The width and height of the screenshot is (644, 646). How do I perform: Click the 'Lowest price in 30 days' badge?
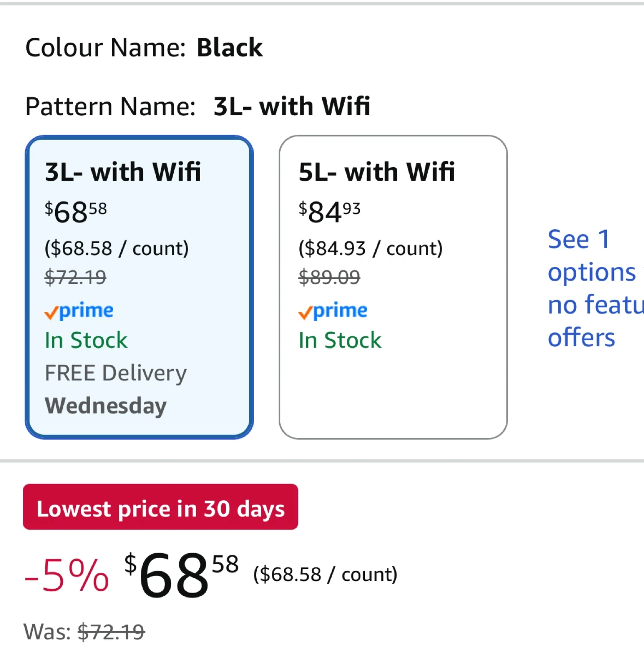[160, 507]
